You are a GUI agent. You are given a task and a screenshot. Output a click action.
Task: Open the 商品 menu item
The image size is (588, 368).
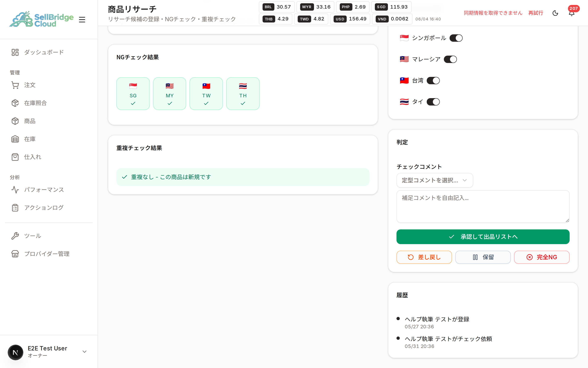tap(49, 121)
